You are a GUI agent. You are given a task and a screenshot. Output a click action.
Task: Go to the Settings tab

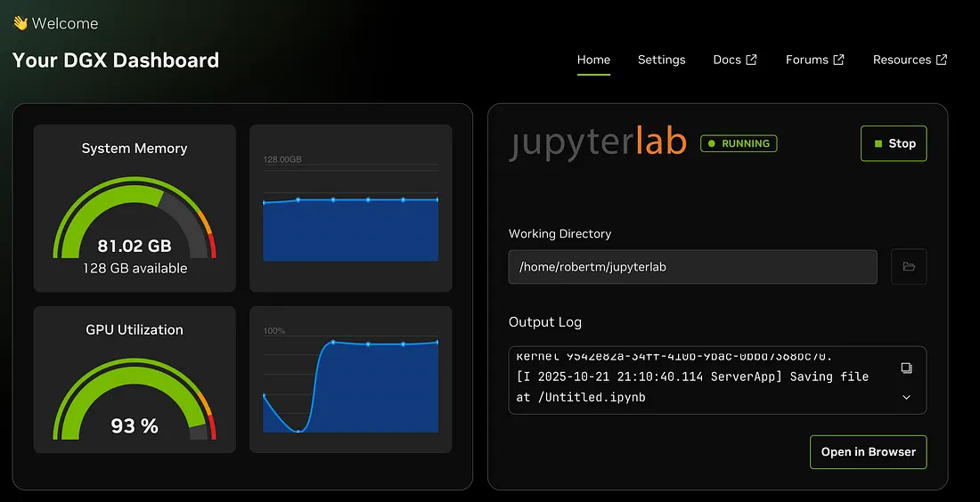661,60
